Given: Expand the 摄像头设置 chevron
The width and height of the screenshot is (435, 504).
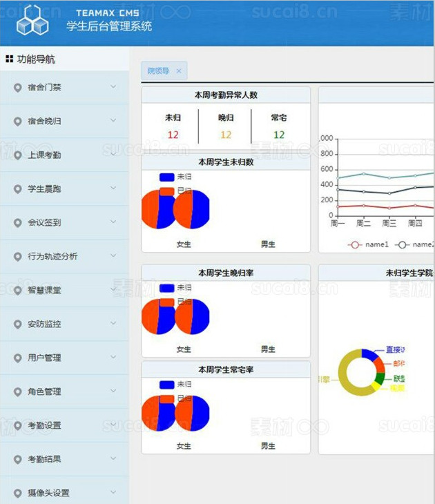Looking at the screenshot, I should click(113, 492).
